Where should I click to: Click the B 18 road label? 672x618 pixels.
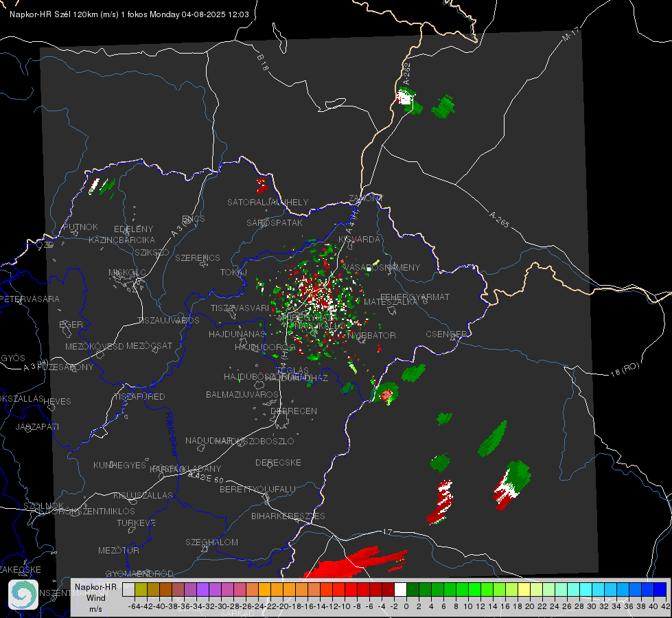pos(263,62)
